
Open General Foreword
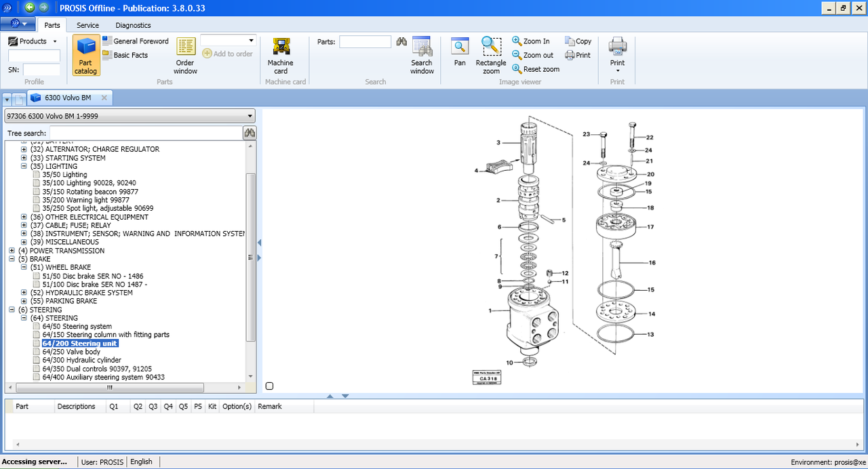136,41
